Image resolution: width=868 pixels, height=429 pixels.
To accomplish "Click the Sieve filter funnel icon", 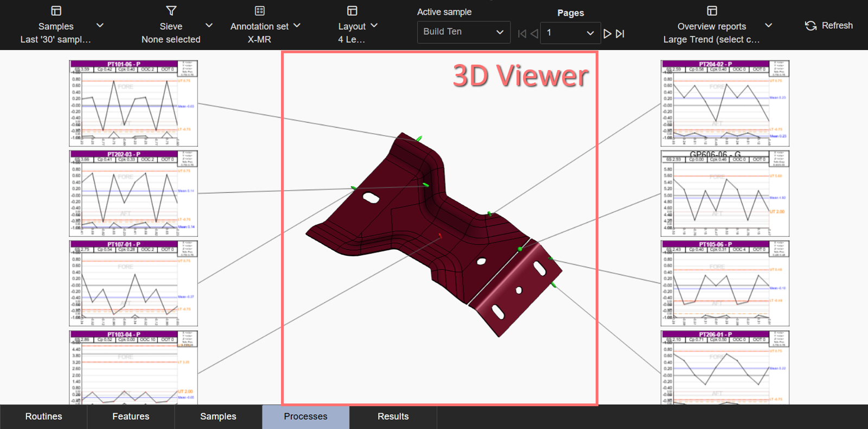I will tap(171, 11).
